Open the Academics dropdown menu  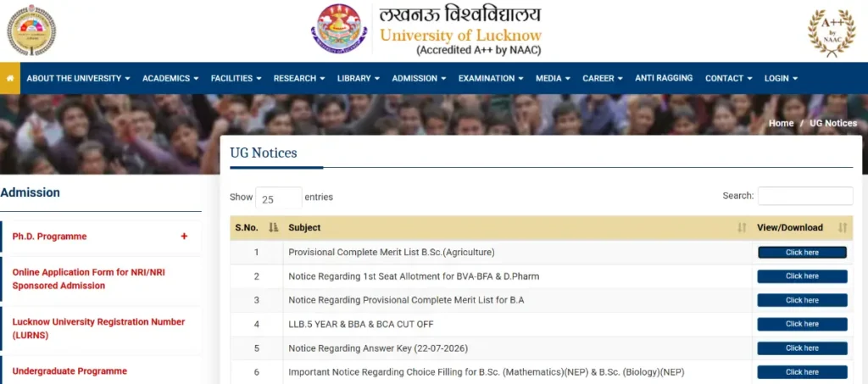pyautogui.click(x=170, y=79)
